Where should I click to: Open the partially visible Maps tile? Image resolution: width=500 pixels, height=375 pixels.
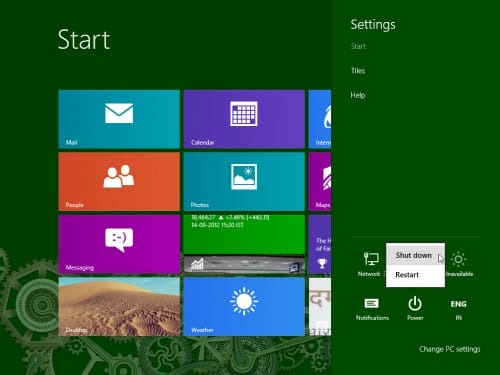click(320, 182)
